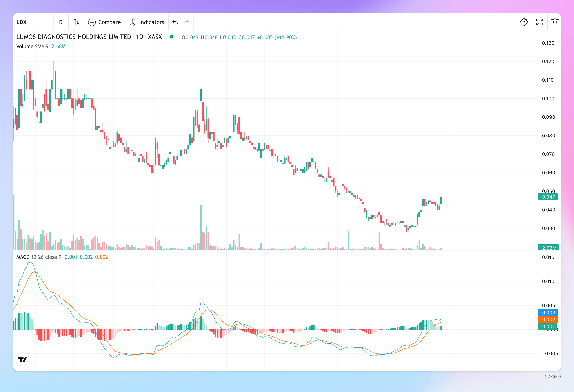
Task: Click the +0.005 (+11.90%) change value
Action: (x=277, y=38)
